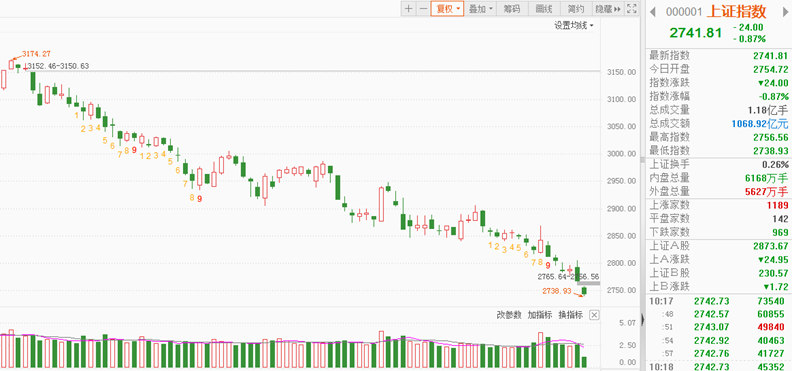Hide the side panel via 隐藏
792x371 pixels.
click(x=608, y=9)
